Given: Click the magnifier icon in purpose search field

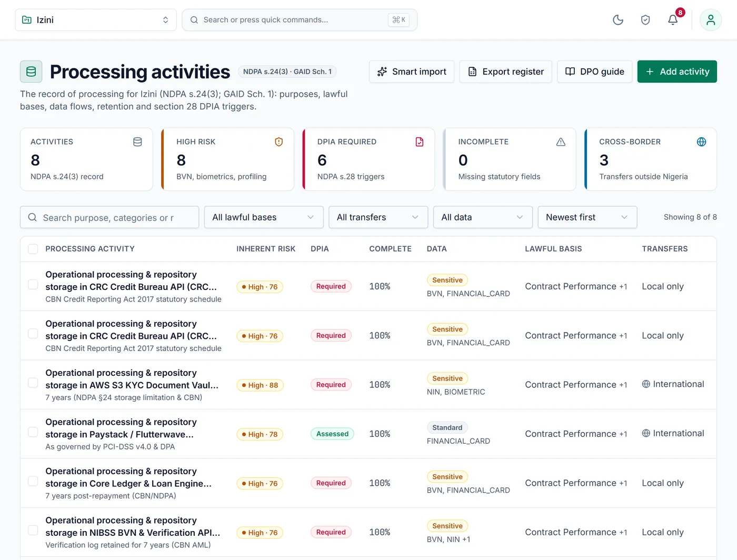Looking at the screenshot, I should tap(33, 217).
